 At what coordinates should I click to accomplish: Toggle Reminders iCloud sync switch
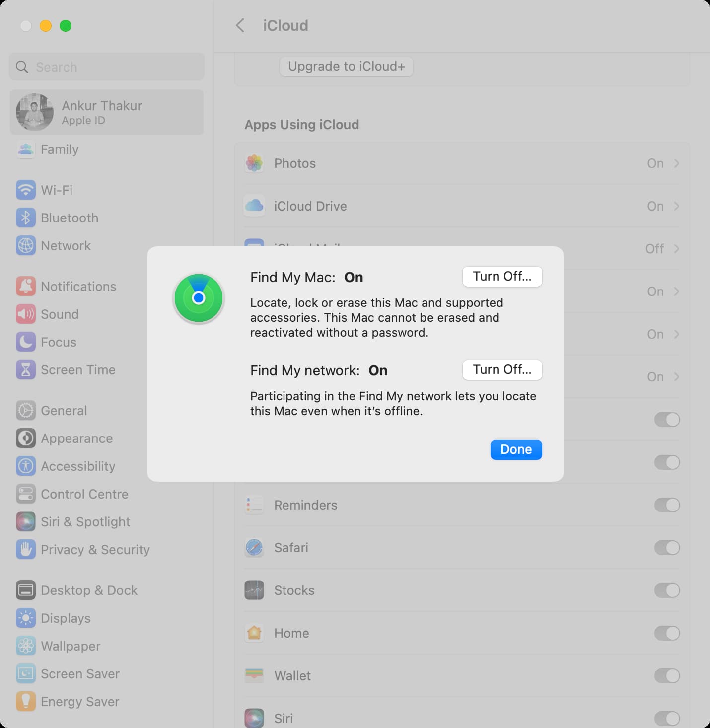pos(667,505)
